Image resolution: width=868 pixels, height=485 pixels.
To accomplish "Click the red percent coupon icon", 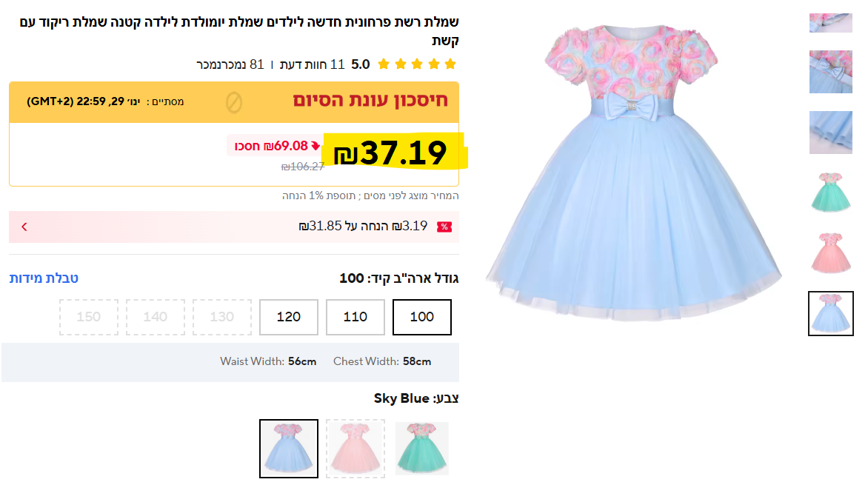I will [x=444, y=227].
